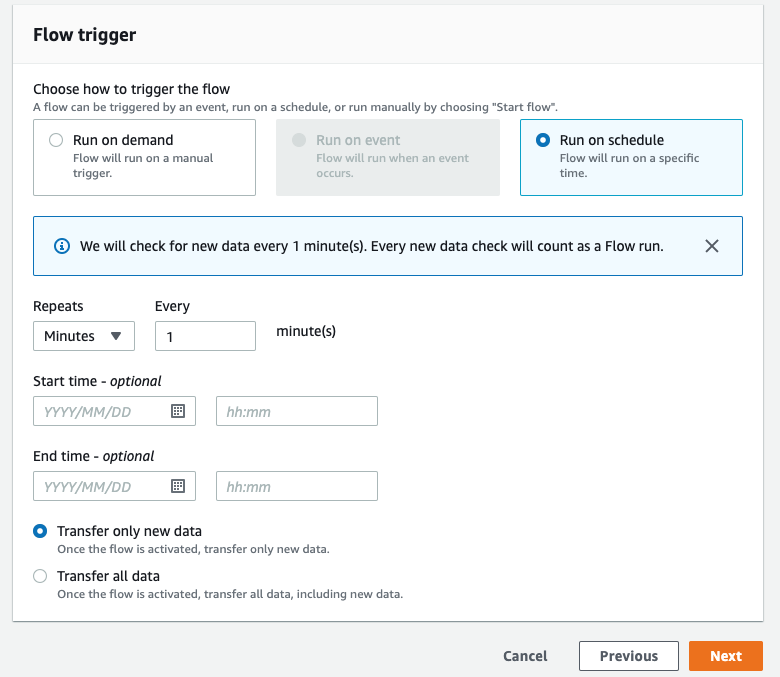
Task: Go to the Next step
Action: [x=726, y=656]
